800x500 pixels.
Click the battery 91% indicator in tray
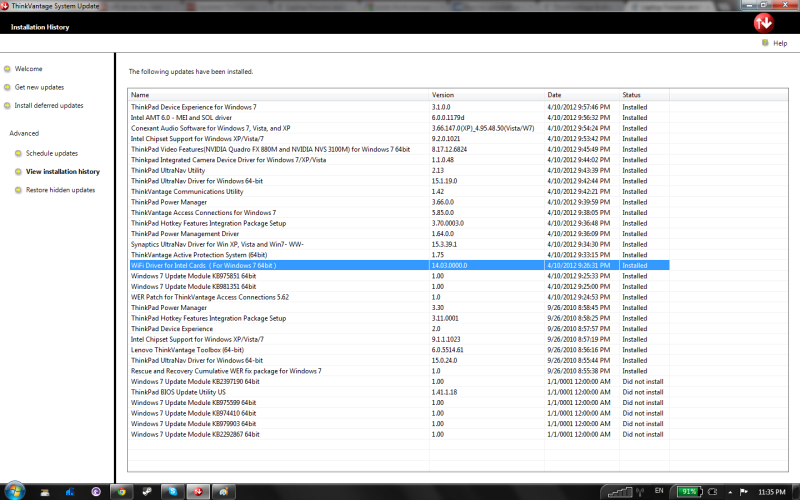689,492
